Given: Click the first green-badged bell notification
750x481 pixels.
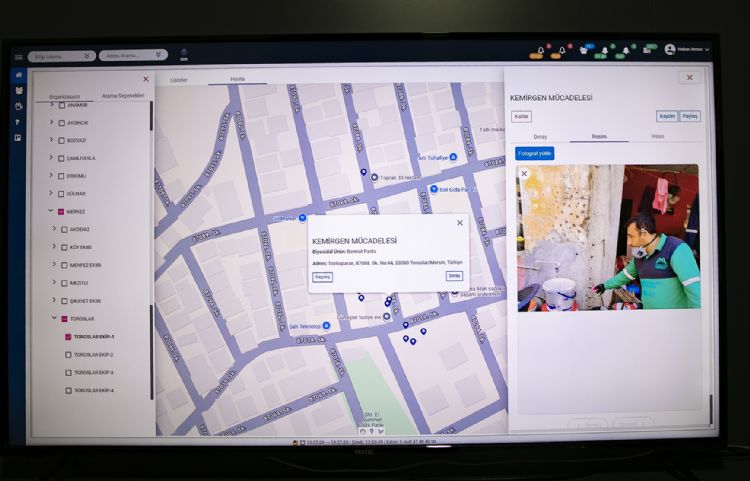Looking at the screenshot, I should coord(605,50).
